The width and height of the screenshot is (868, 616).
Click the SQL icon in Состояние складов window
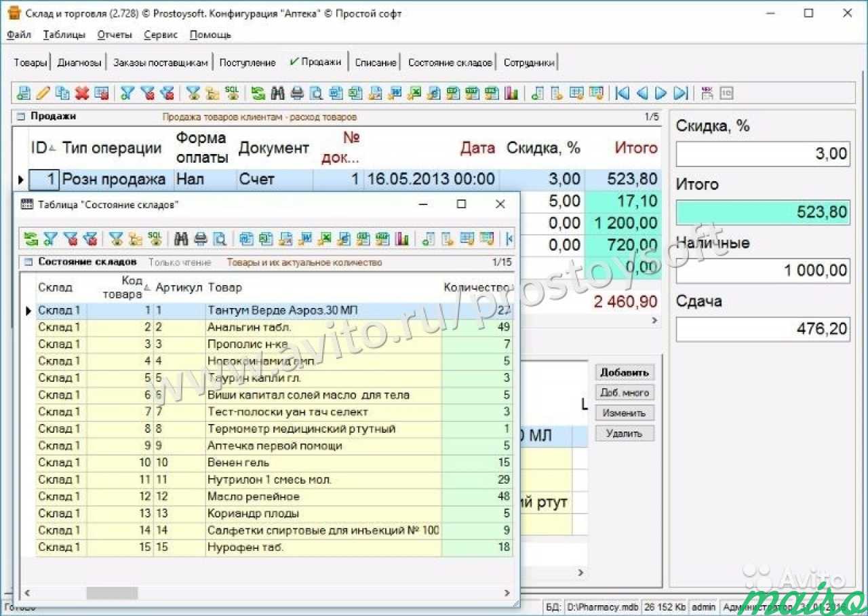[x=155, y=238]
